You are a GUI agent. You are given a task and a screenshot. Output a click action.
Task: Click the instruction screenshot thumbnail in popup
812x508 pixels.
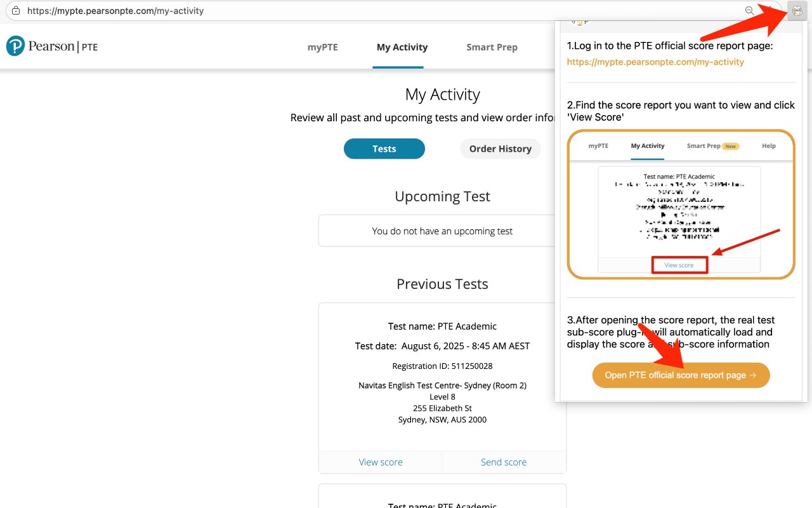click(x=681, y=204)
